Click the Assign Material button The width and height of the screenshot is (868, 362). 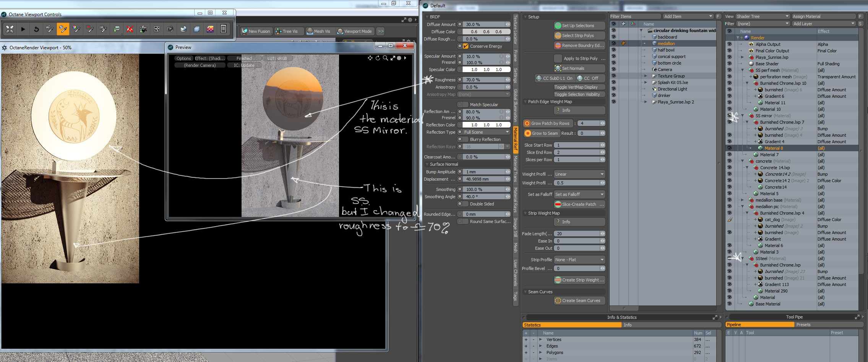[x=824, y=16]
